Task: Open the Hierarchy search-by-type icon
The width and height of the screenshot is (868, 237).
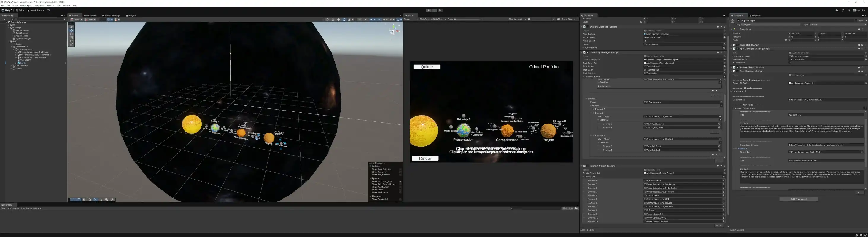Action: 65,19
